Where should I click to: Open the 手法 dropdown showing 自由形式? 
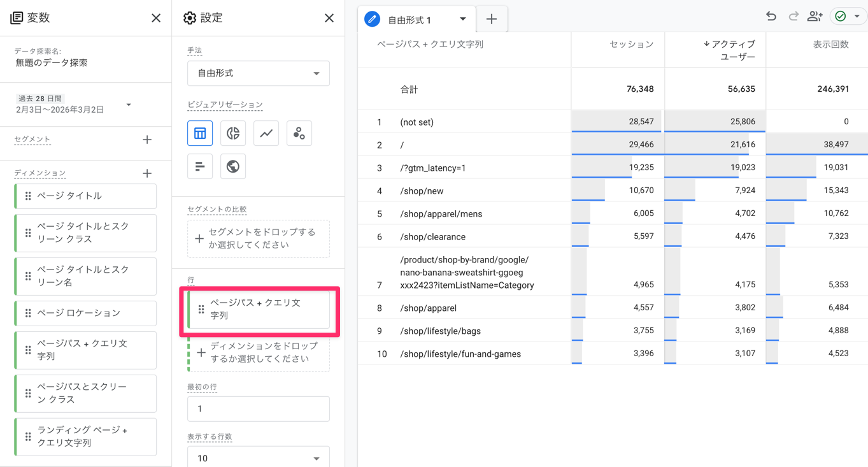[258, 73]
